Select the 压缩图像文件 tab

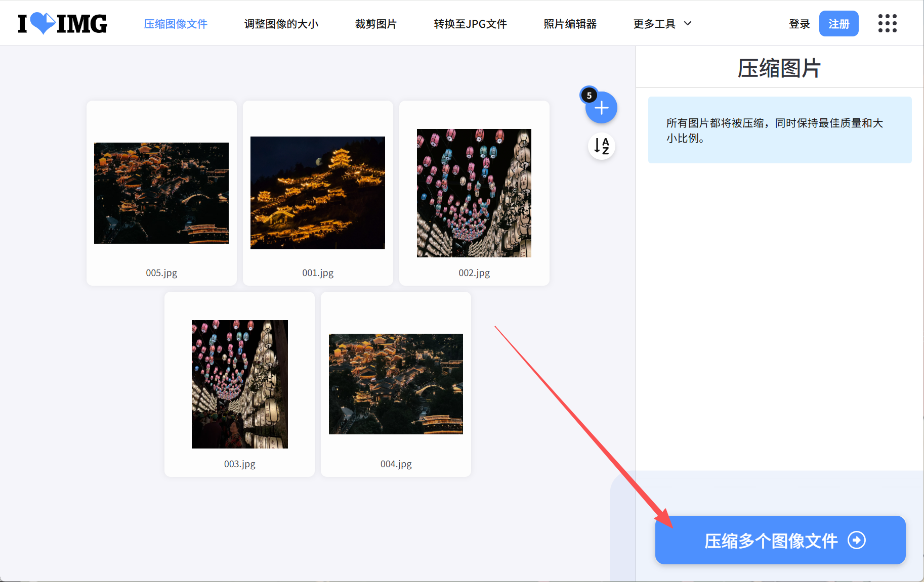tap(175, 23)
